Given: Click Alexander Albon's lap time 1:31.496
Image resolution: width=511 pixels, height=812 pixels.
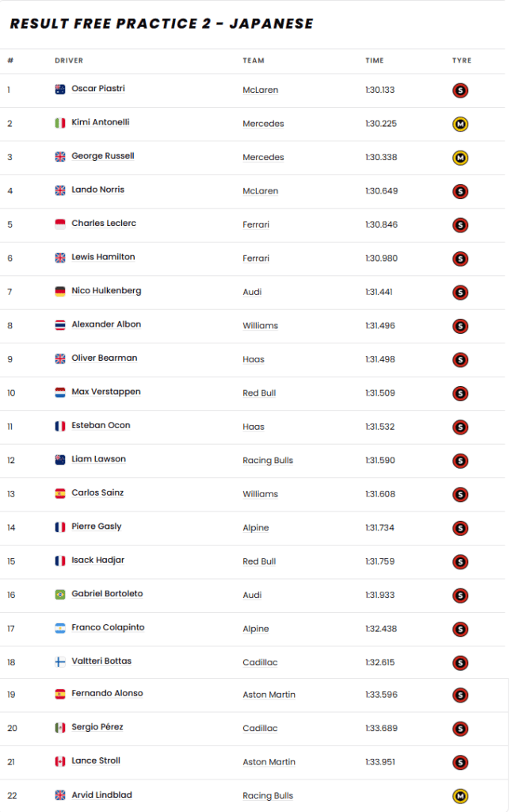Looking at the screenshot, I should (379, 326).
